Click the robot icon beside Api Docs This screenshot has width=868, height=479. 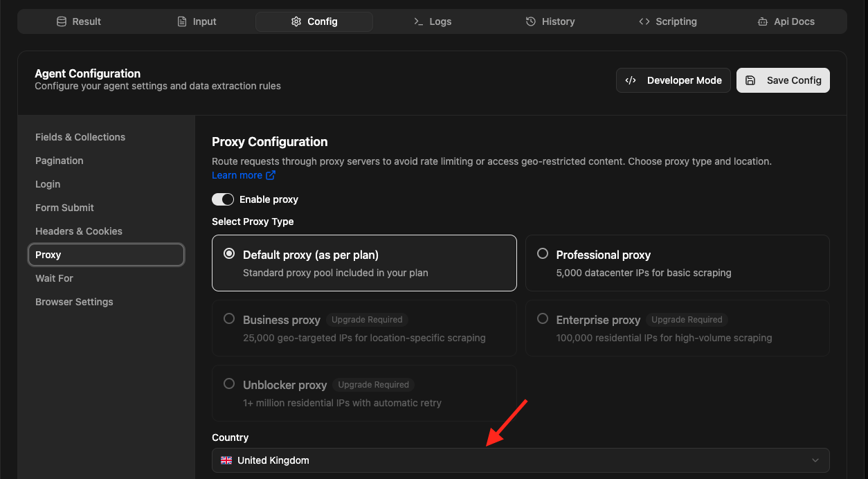coord(763,21)
